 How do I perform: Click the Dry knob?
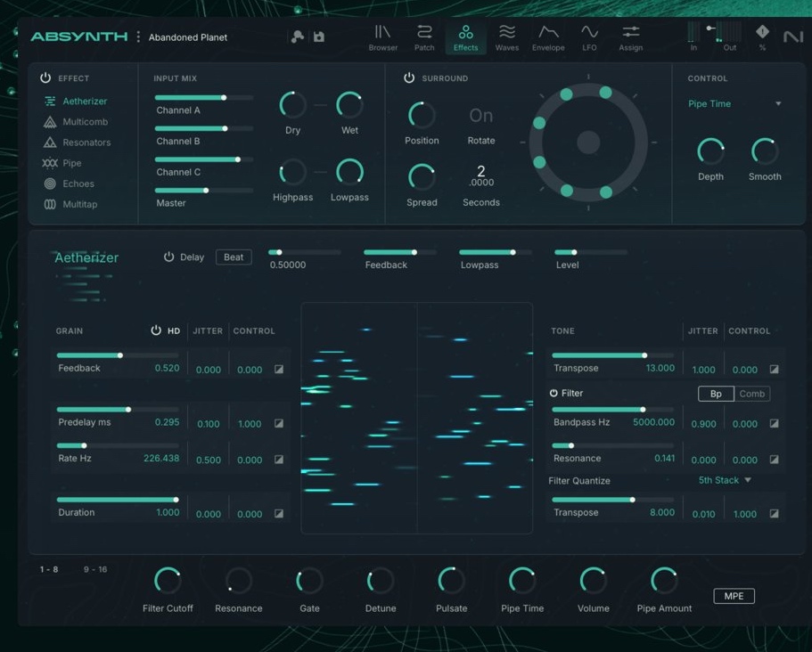point(292,105)
